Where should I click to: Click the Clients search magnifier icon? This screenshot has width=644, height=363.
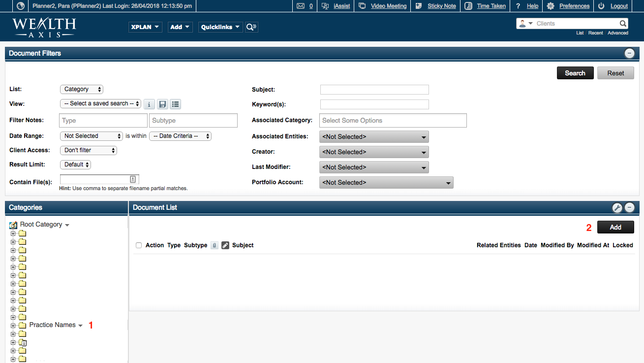pos(623,24)
